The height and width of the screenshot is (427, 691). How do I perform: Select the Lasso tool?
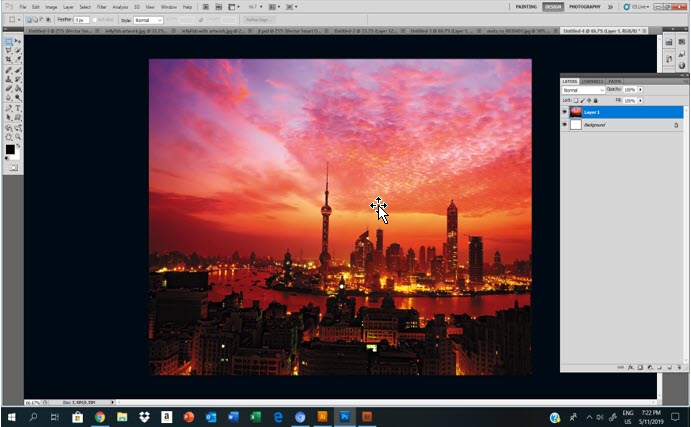tap(8, 50)
